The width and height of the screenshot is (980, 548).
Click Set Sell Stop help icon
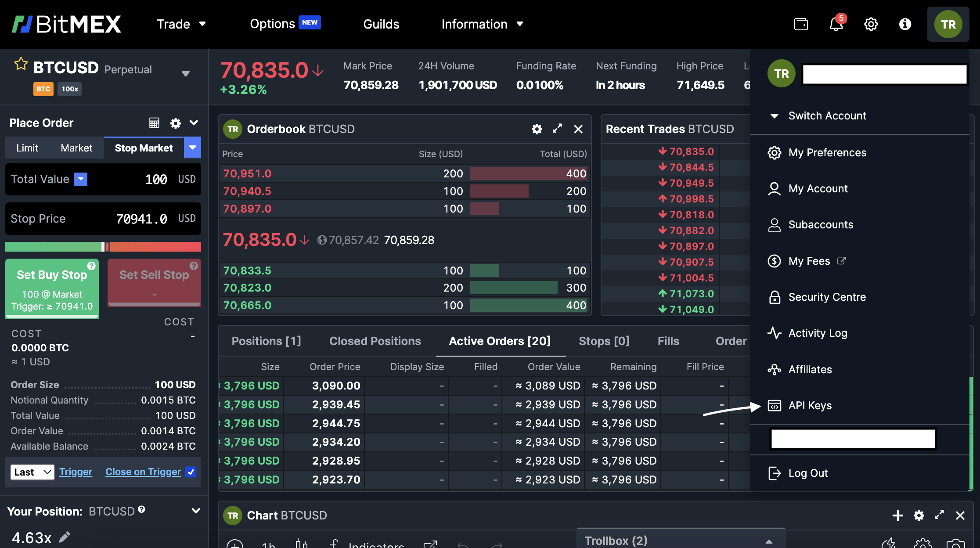[x=194, y=266]
